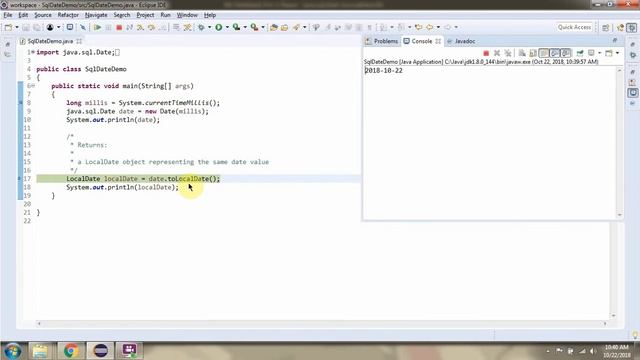This screenshot has height=360, width=640.
Task: Click the Last Edit Location arrow icon
Action: click(x=418, y=27)
